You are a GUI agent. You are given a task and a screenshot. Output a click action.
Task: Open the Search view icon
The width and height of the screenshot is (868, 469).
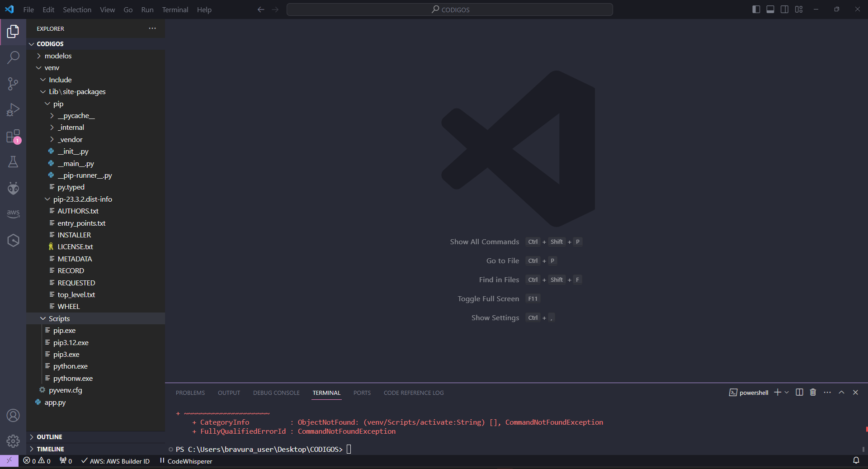(13, 57)
